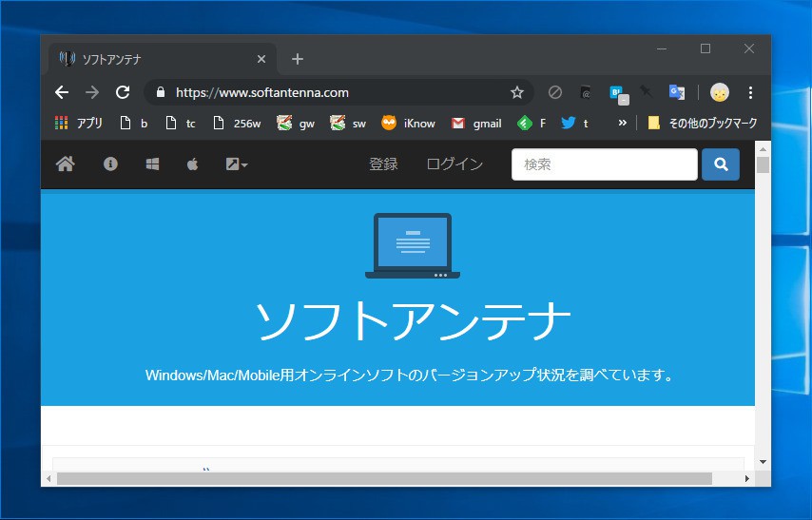This screenshot has width=812, height=520.
Task: Open the Twitter 't' bookmark
Action: click(574, 124)
